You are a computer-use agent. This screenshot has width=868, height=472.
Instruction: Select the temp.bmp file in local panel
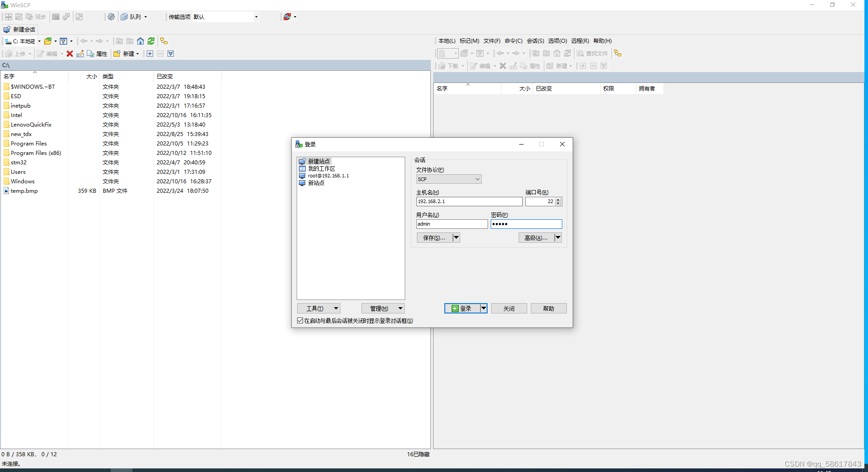[24, 191]
